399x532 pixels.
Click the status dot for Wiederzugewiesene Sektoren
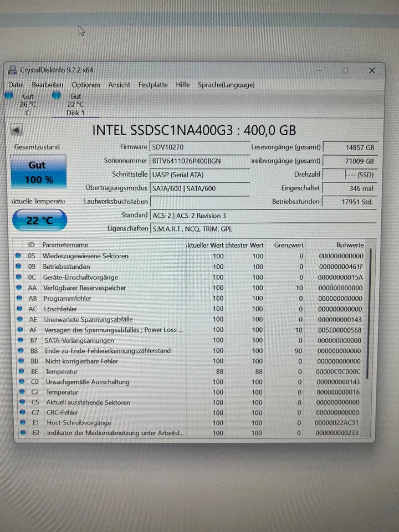(18, 255)
